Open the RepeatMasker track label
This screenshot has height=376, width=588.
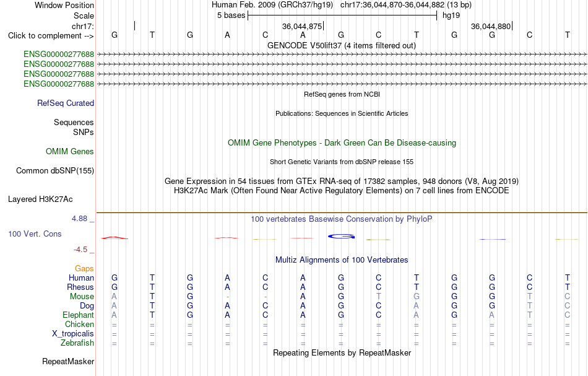[x=68, y=361]
